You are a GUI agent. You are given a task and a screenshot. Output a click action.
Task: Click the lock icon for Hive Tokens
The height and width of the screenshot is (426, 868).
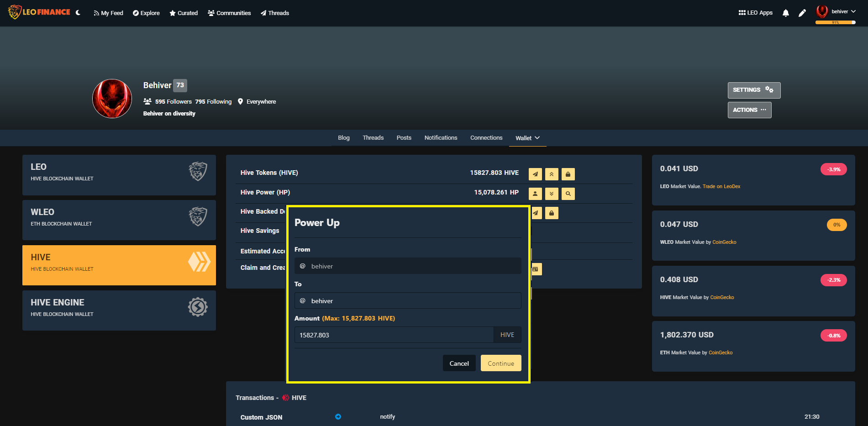pos(568,174)
